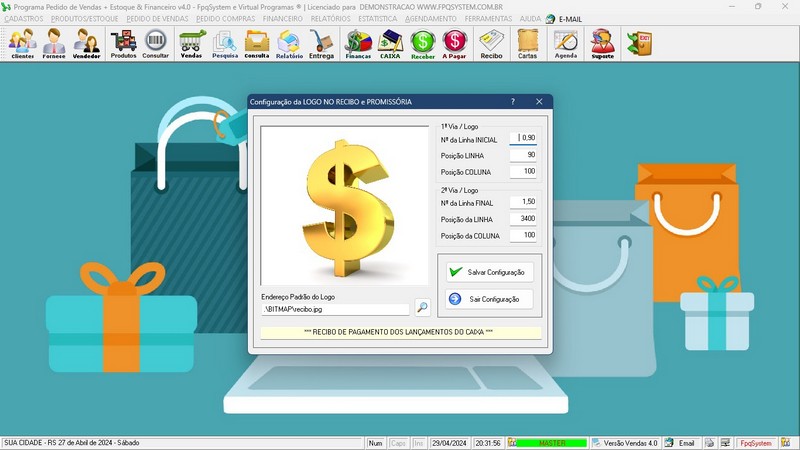Image resolution: width=800 pixels, height=450 pixels.
Task: Open the Relatório toolbar icon
Action: click(289, 44)
